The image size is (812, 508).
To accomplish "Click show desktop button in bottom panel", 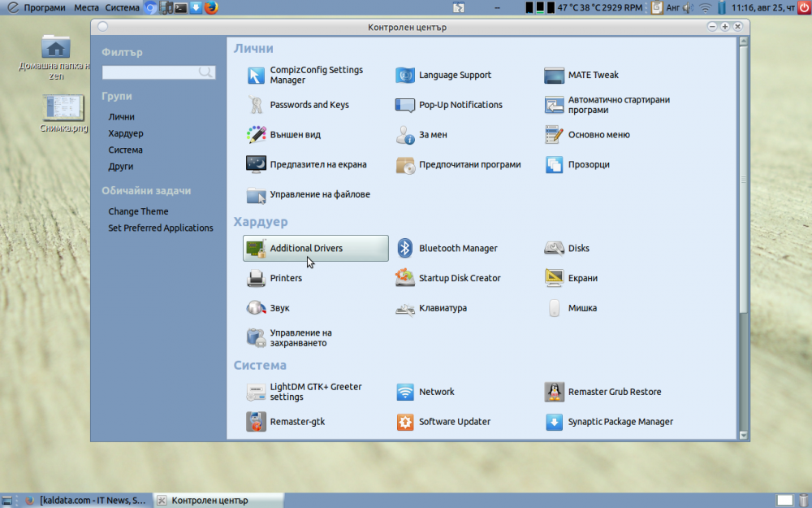I will tap(6, 501).
